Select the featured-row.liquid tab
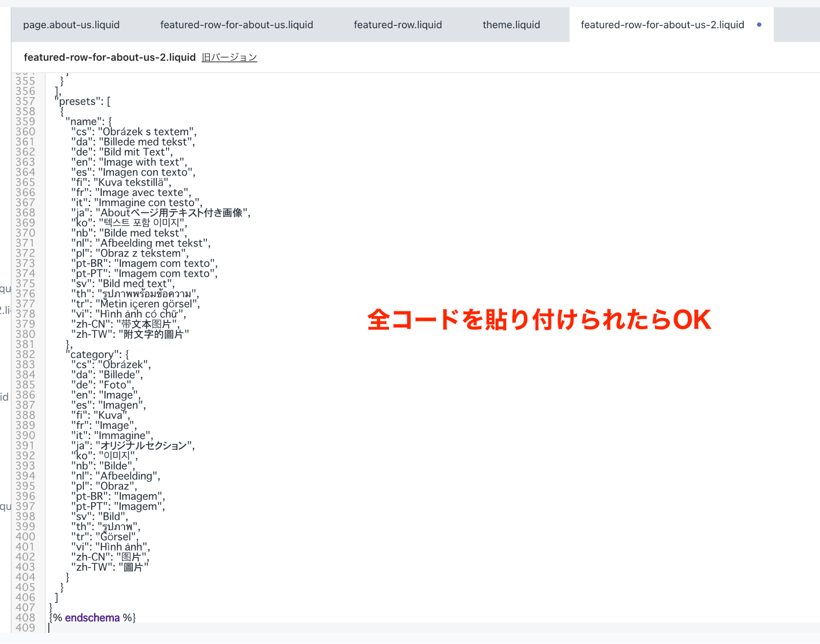Viewport: 820px width, 644px height. [397, 25]
